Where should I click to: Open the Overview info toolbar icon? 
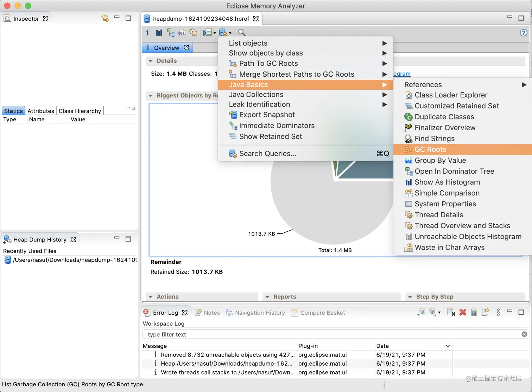click(147, 33)
